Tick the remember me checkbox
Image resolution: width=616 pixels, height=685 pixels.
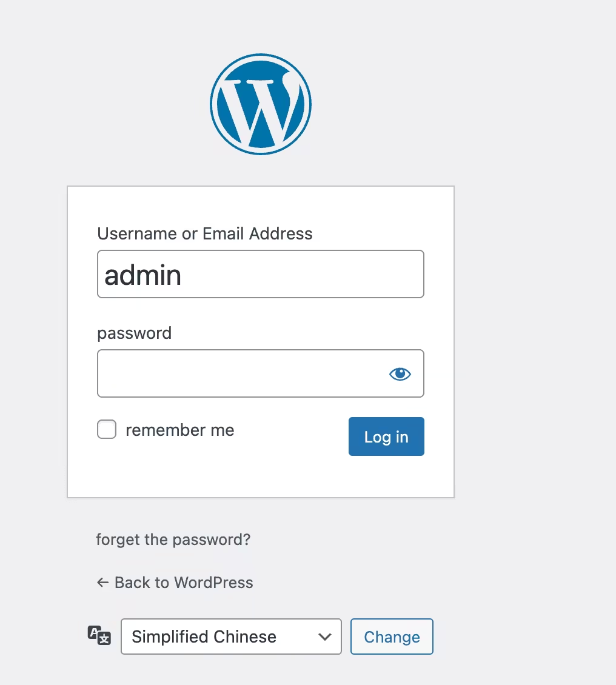click(107, 429)
